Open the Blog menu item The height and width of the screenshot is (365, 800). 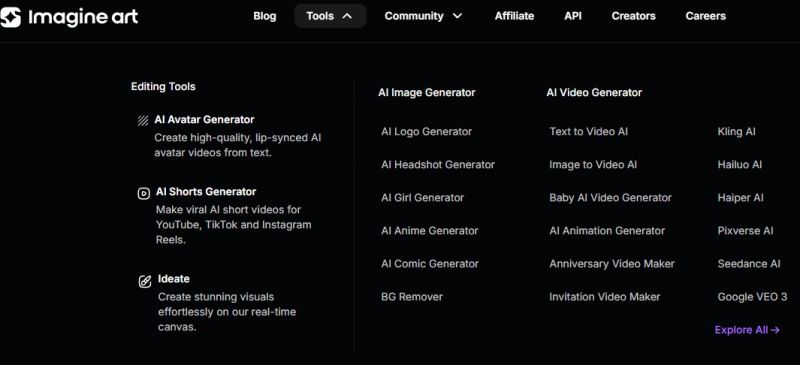265,16
